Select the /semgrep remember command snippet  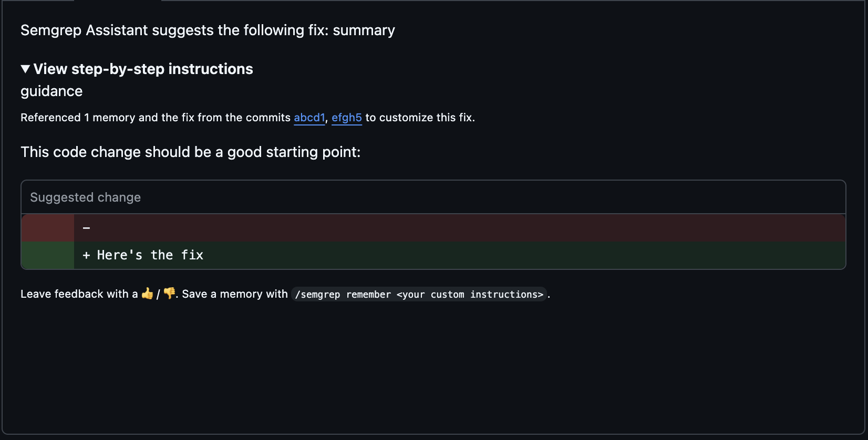[x=419, y=295]
